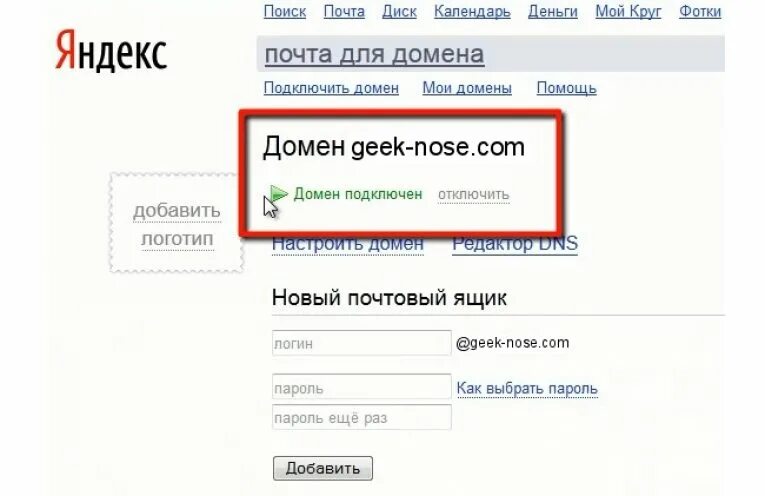Open Подключить домен page

click(331, 88)
